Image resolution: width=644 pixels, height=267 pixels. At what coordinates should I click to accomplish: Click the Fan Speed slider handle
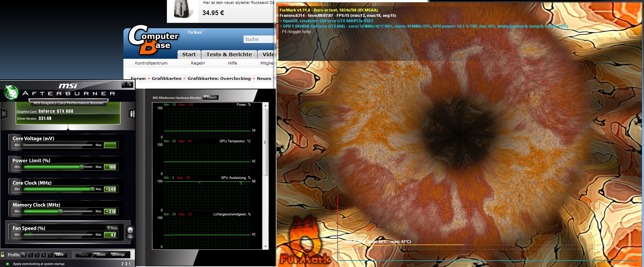click(30, 234)
